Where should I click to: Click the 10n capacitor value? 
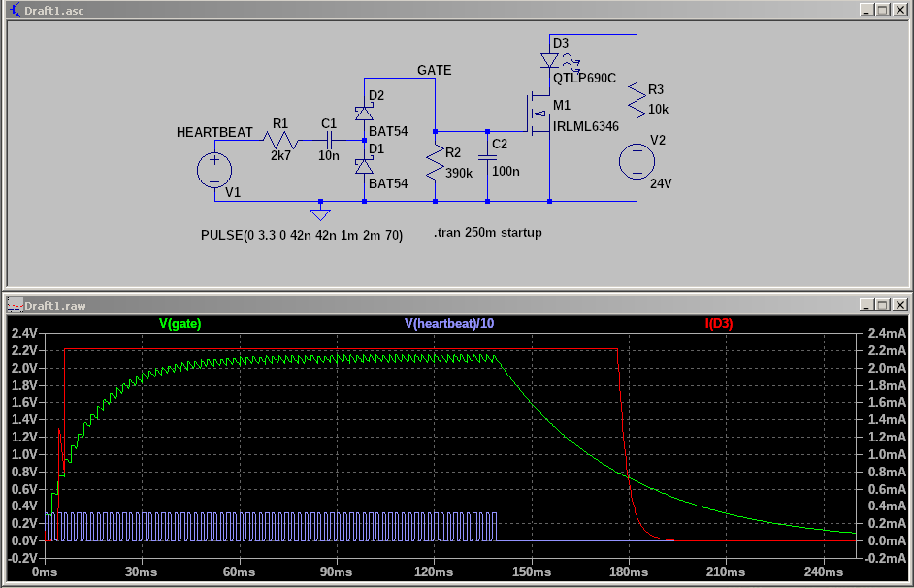coord(329,155)
